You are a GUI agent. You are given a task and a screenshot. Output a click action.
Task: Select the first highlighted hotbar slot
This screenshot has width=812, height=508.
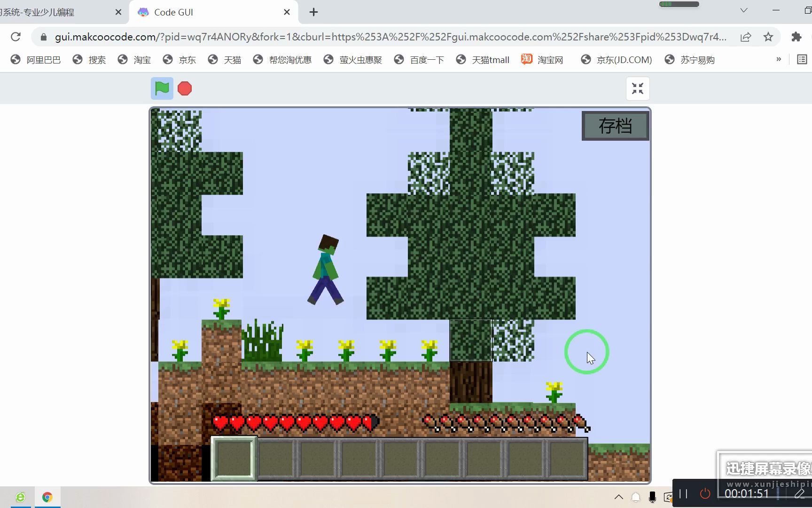(x=234, y=459)
